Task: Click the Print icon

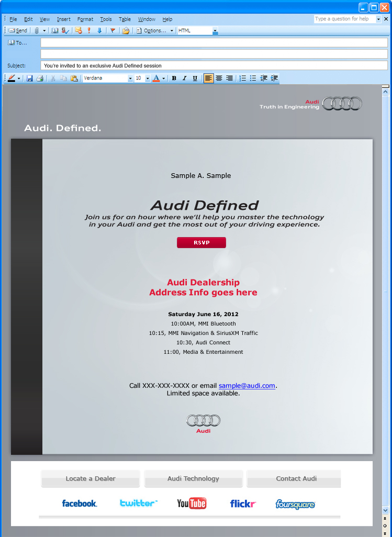Action: click(40, 78)
